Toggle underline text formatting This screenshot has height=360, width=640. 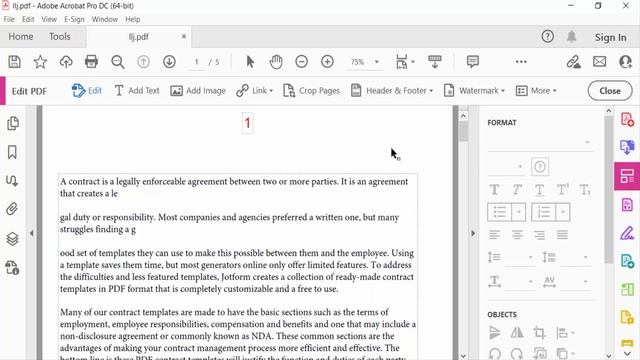pyautogui.click(x=539, y=190)
